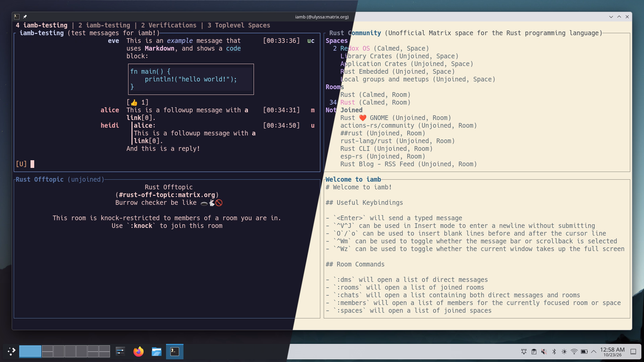
Task: Open Dolphin file manager from taskbar
Action: (x=156, y=351)
